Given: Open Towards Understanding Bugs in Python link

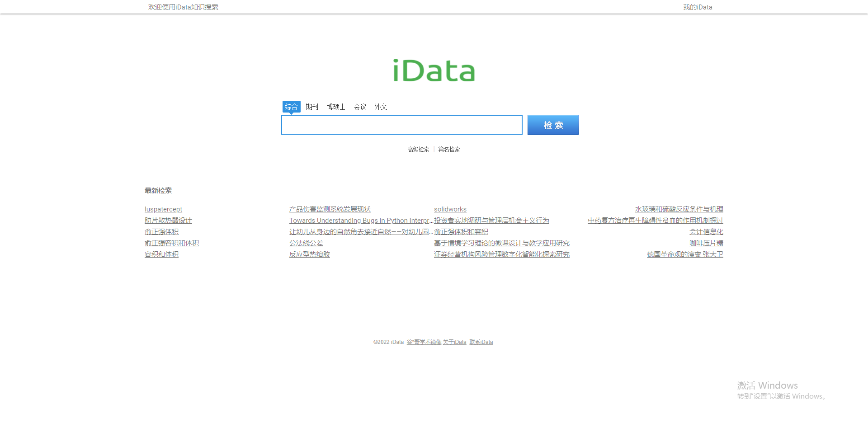Looking at the screenshot, I should click(361, 221).
